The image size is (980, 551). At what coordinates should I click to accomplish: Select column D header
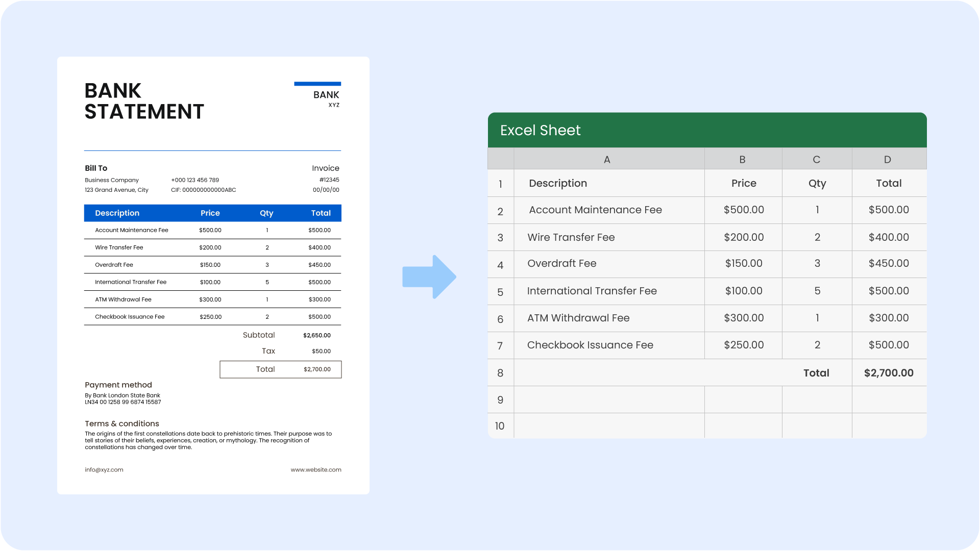(x=888, y=159)
